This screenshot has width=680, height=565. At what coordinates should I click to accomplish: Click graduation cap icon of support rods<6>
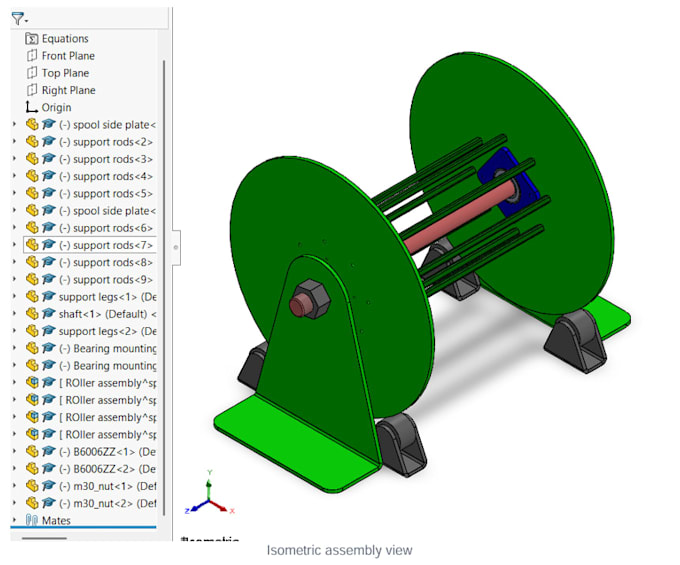coord(49,228)
